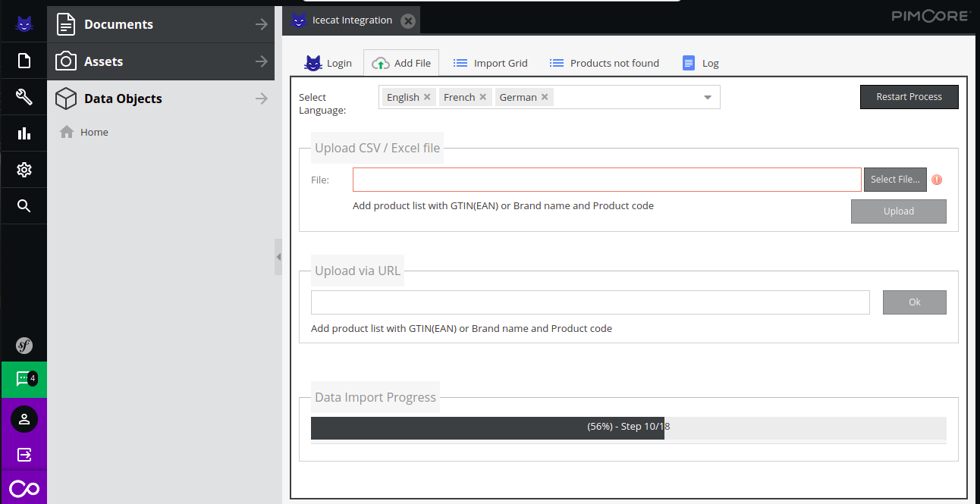Click the Restart Process button
This screenshot has width=980, height=504.
pyautogui.click(x=909, y=97)
